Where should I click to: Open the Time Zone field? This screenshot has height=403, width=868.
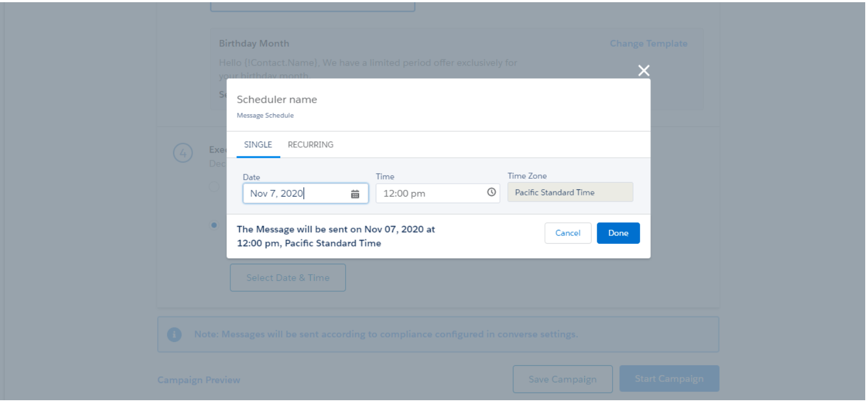coord(570,192)
